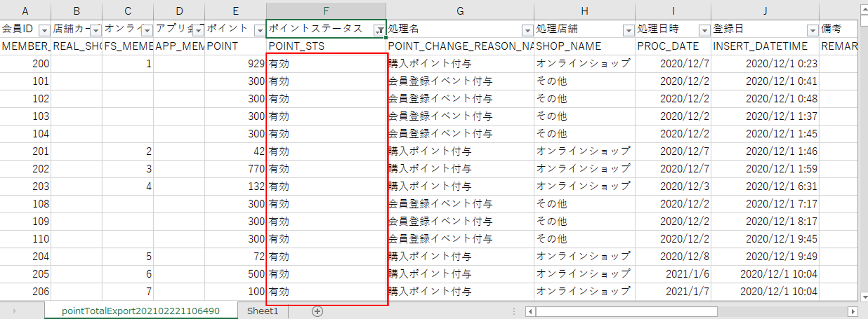Open the ポイント column filter arrow
Image resolution: width=868 pixels, height=319 pixels.
[x=259, y=31]
